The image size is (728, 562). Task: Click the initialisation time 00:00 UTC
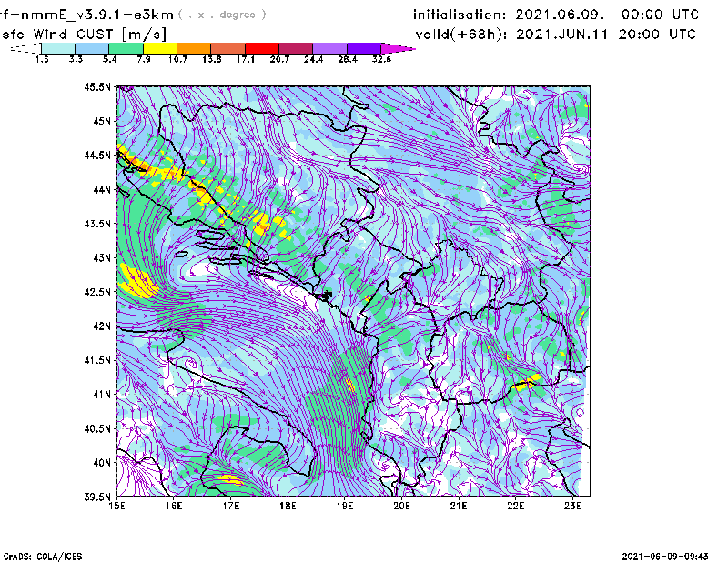[661, 15]
